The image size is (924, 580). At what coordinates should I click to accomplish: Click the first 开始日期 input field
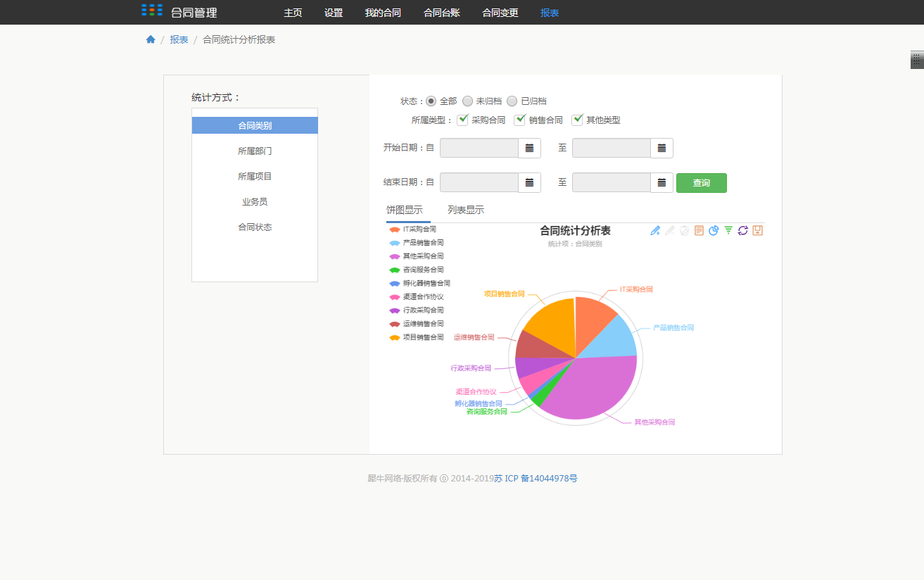pyautogui.click(x=479, y=148)
